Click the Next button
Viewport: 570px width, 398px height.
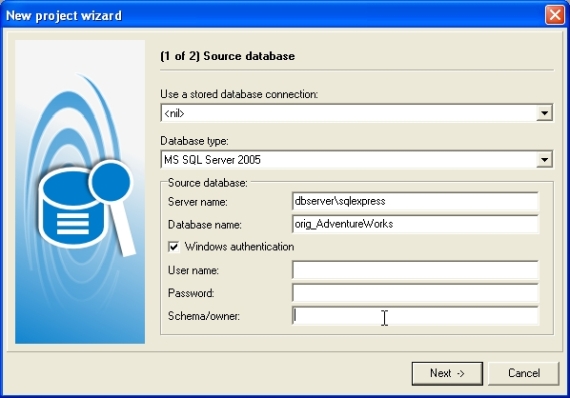point(447,373)
